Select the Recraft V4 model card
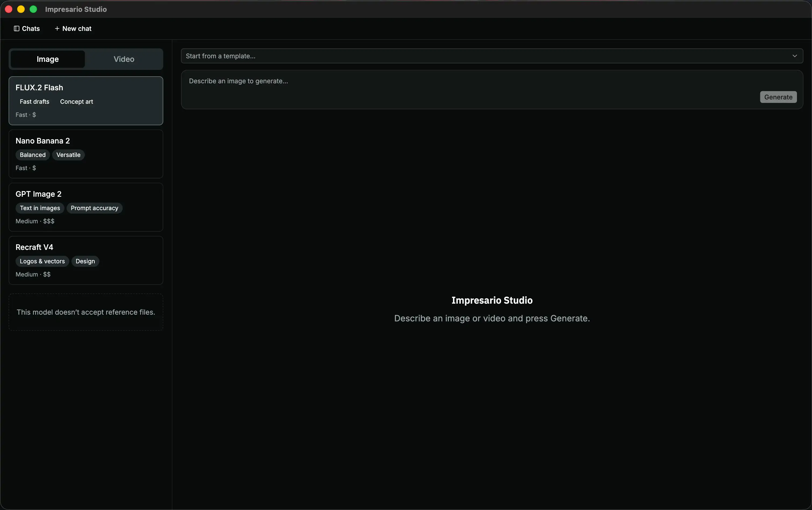The image size is (812, 510). click(86, 260)
